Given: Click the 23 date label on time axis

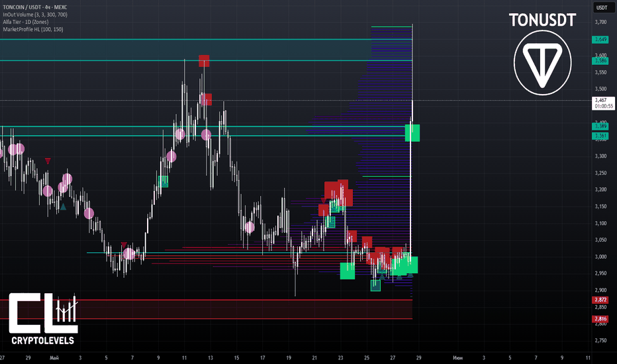Looking at the screenshot, I should point(340,357).
